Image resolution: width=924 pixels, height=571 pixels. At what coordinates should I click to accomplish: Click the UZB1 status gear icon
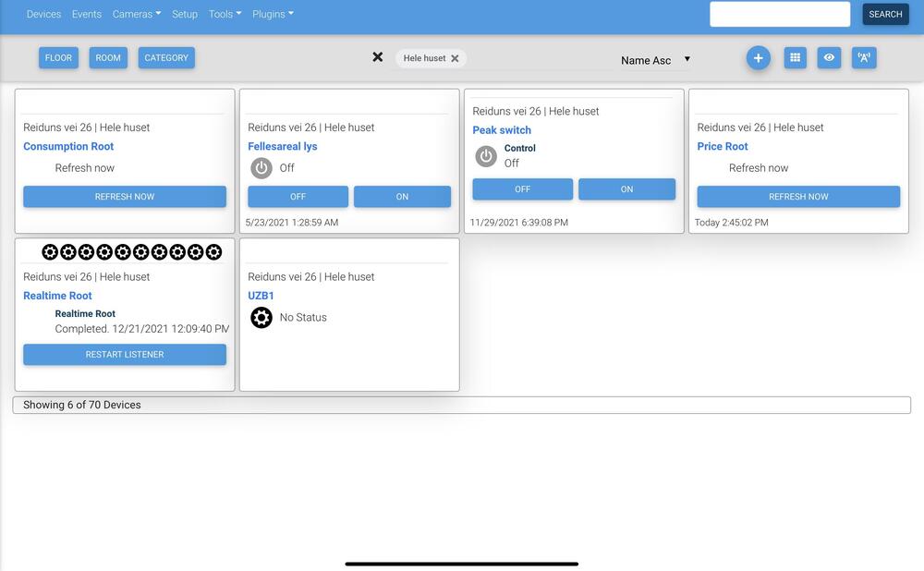point(261,318)
